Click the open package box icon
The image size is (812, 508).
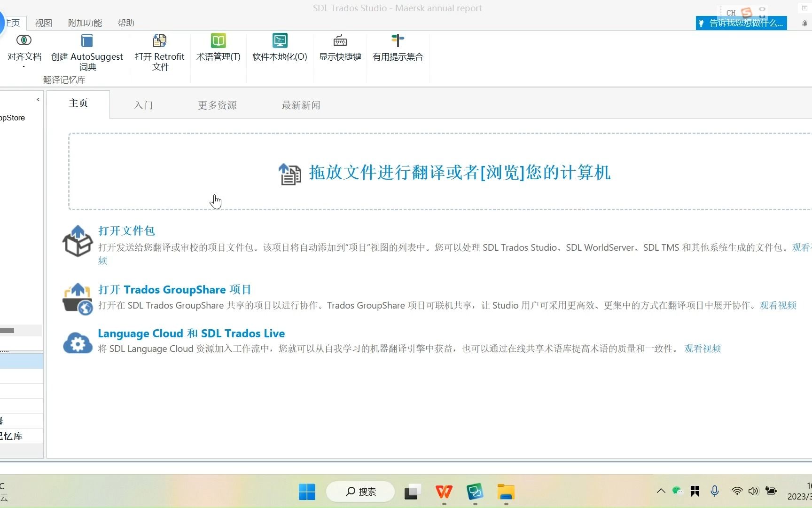(x=78, y=241)
